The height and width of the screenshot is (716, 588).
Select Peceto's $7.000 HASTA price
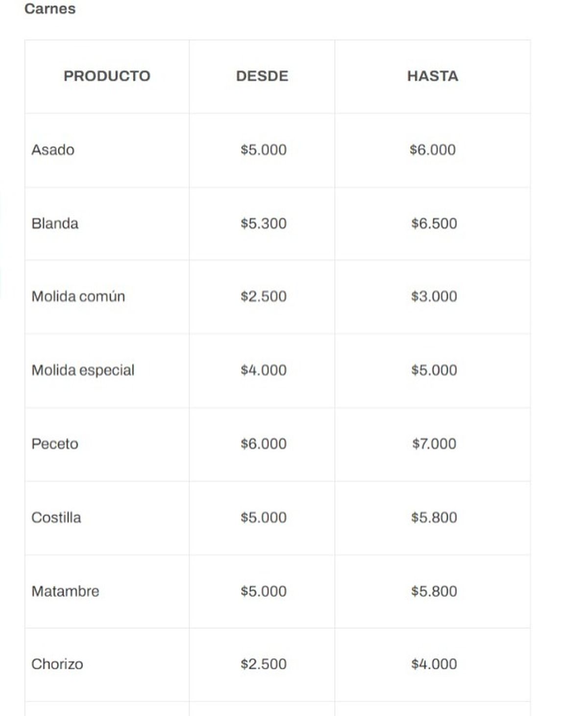pos(434,444)
